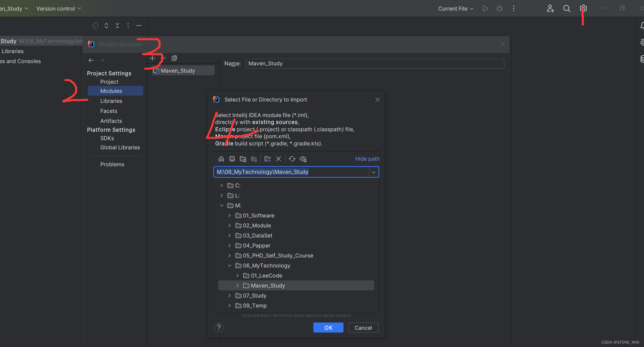
Task: Open Global Libraries settings
Action: 120,147
